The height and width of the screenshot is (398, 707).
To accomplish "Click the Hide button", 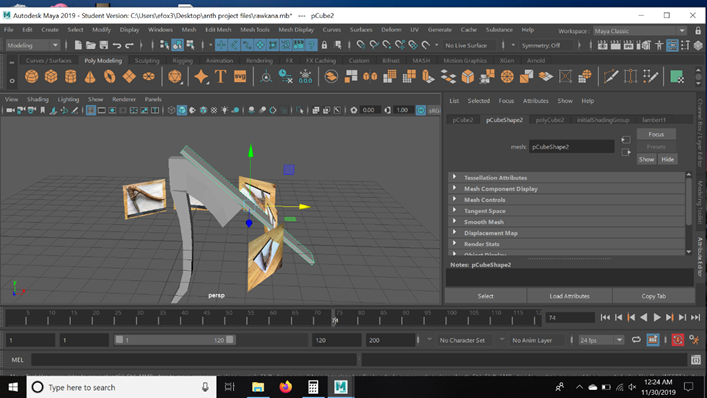I will [667, 159].
